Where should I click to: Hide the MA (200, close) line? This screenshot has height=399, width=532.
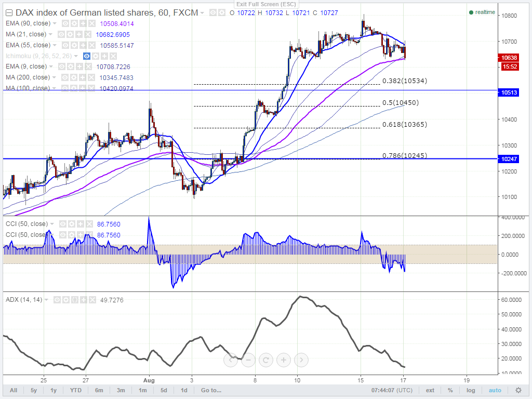pos(65,77)
